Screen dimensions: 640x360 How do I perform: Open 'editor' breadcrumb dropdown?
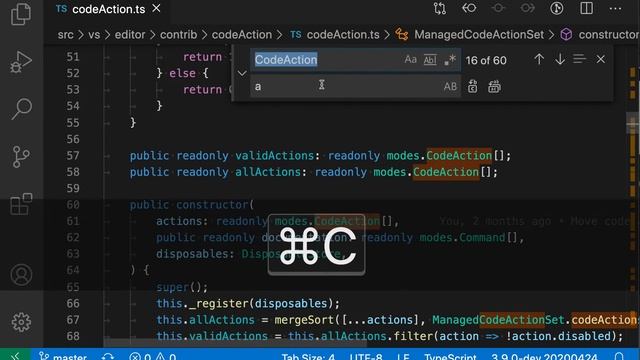click(x=130, y=35)
